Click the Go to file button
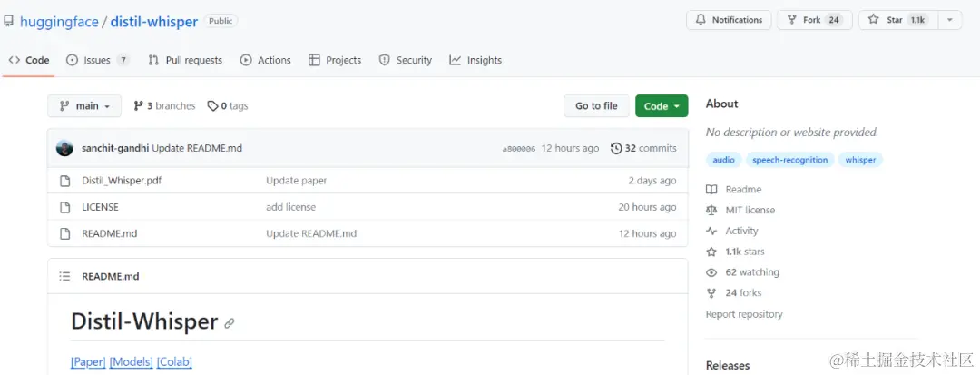The width and height of the screenshot is (980, 375). click(x=596, y=105)
